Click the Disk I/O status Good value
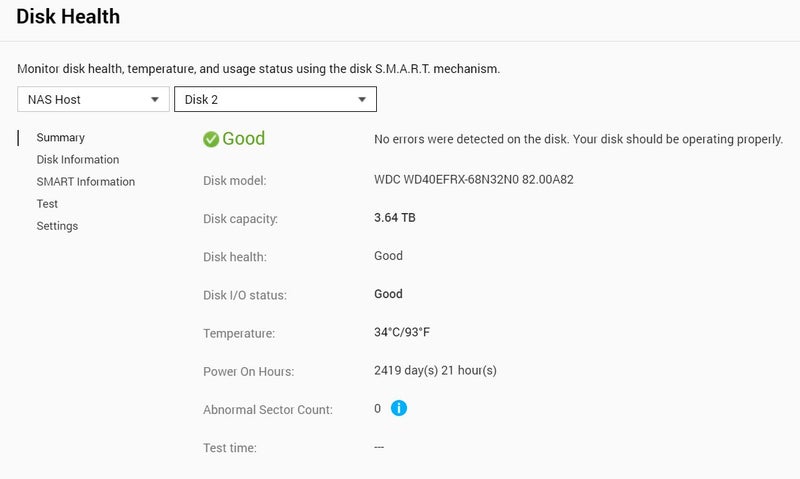 [388, 294]
